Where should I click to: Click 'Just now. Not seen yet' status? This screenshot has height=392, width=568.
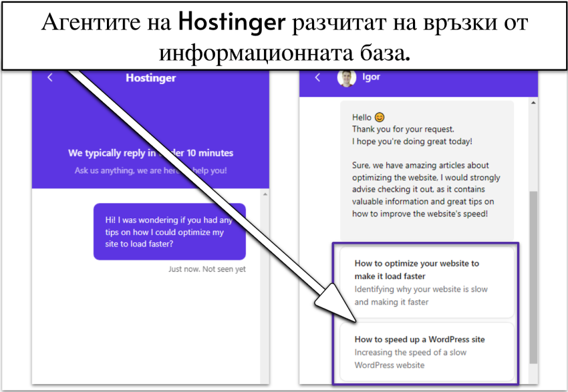click(x=207, y=269)
